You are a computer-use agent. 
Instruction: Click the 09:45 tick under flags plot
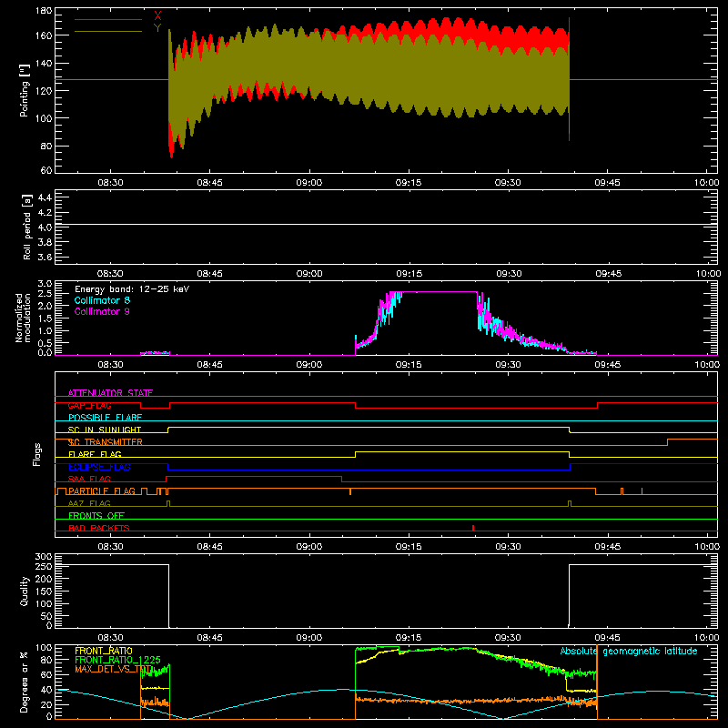point(607,547)
